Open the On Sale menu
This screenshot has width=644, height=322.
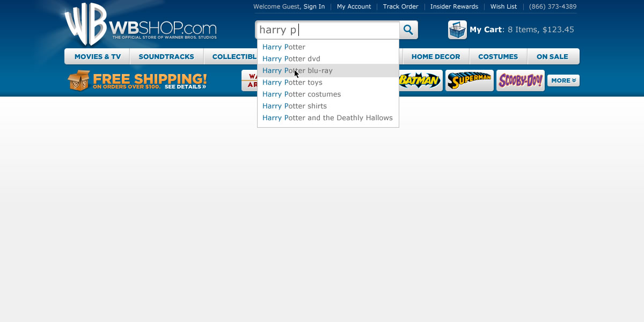tap(552, 57)
